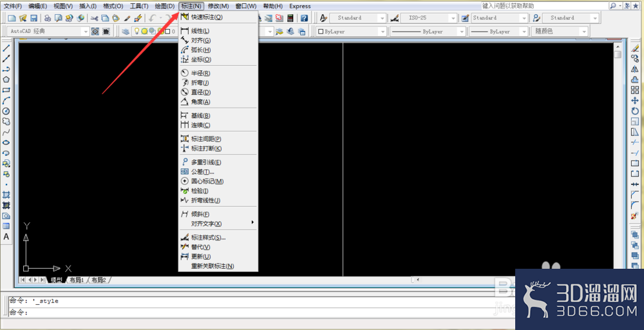The width and height of the screenshot is (644, 330).
Task: Open the multileader style Standard dropdown
Action: pyautogui.click(x=595, y=18)
